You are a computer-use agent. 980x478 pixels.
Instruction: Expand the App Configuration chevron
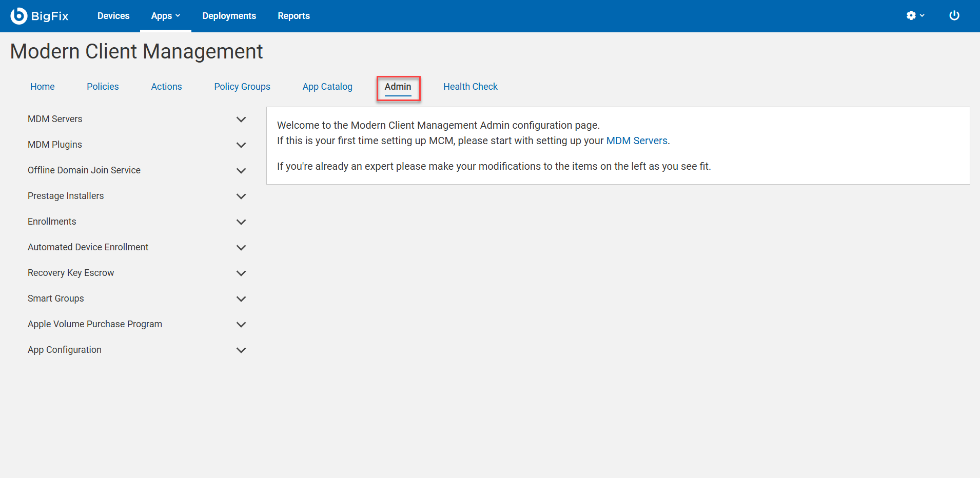coord(241,350)
